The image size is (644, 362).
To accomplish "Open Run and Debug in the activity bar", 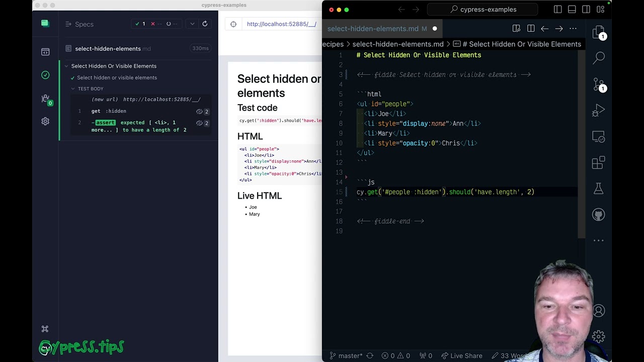I will point(599,110).
